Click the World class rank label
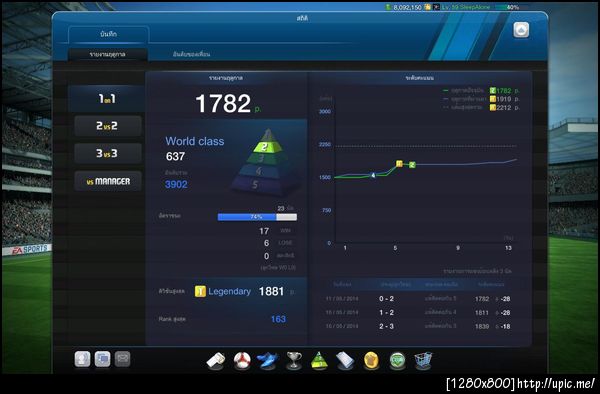Screen dimensions: 600x394 coord(195,141)
